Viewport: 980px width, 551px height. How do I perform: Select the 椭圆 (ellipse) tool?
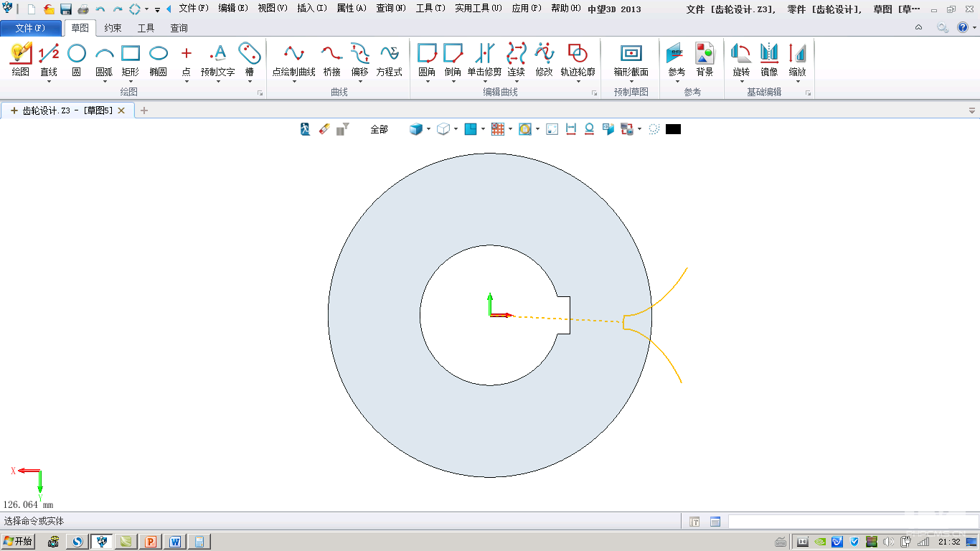click(x=158, y=60)
